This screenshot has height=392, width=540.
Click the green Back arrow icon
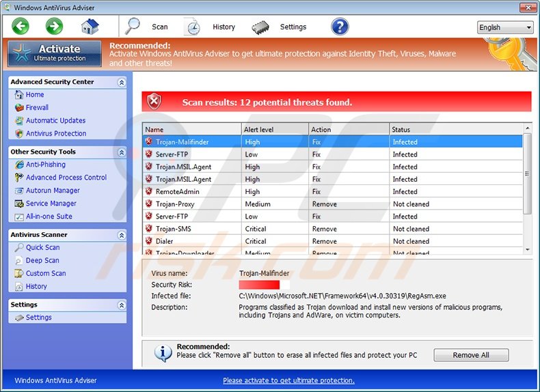pos(21,26)
